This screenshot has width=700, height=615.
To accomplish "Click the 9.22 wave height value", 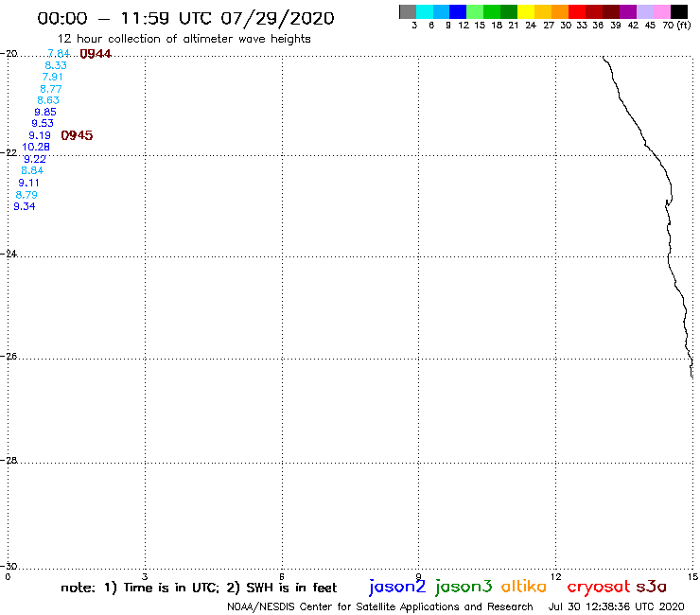I will coord(35,159).
